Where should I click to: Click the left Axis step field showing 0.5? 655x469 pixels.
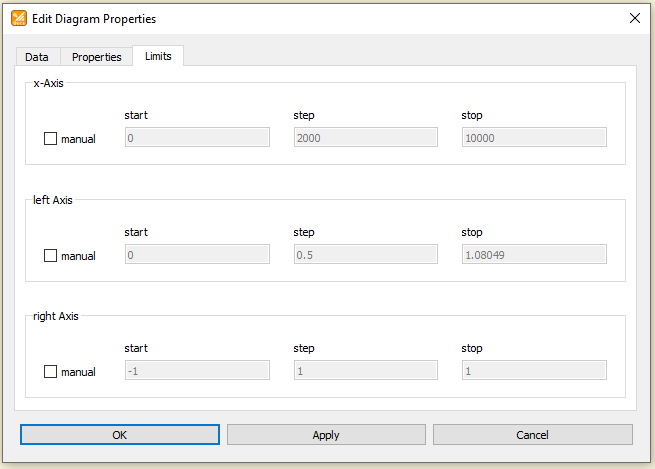pos(366,254)
